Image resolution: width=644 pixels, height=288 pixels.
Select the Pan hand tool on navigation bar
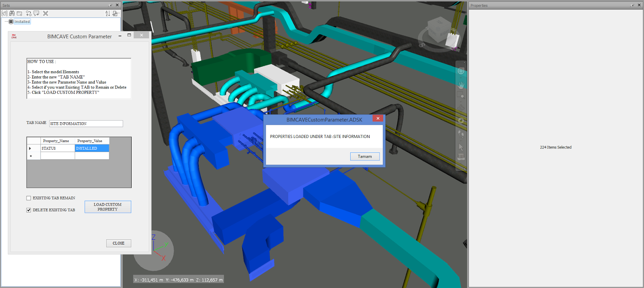click(461, 85)
